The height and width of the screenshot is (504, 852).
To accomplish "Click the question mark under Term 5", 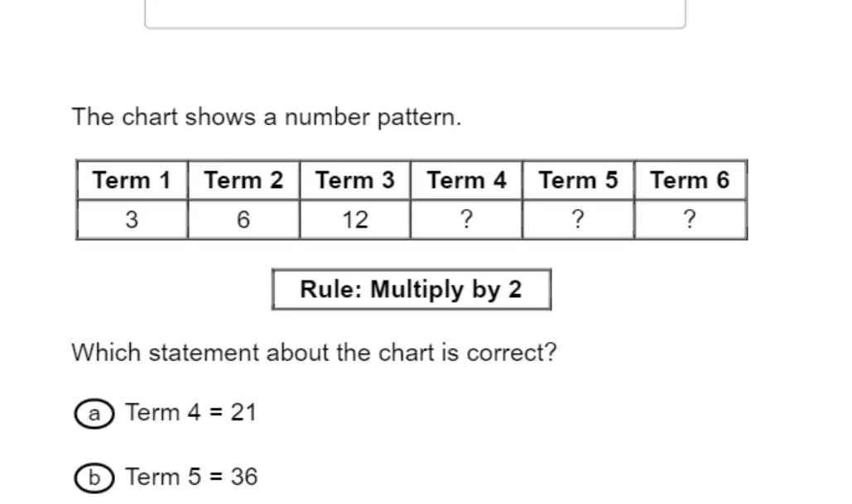I will coord(578,218).
